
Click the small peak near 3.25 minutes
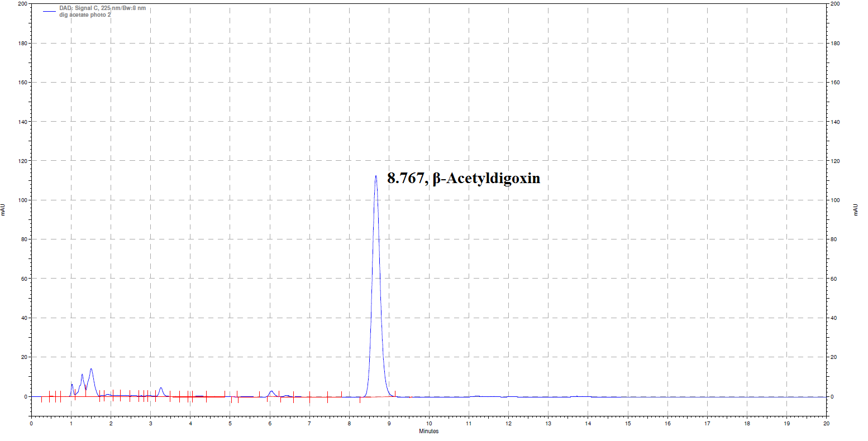(x=161, y=388)
